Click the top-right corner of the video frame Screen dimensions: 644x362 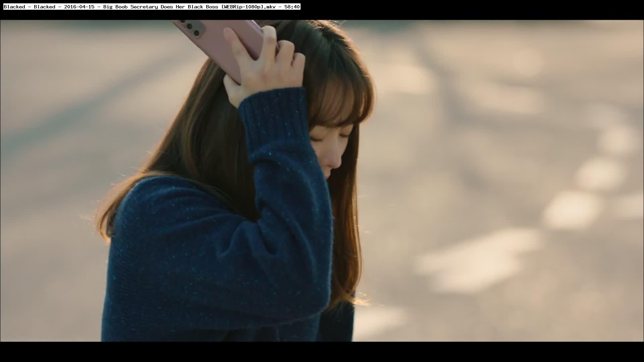(641, 23)
